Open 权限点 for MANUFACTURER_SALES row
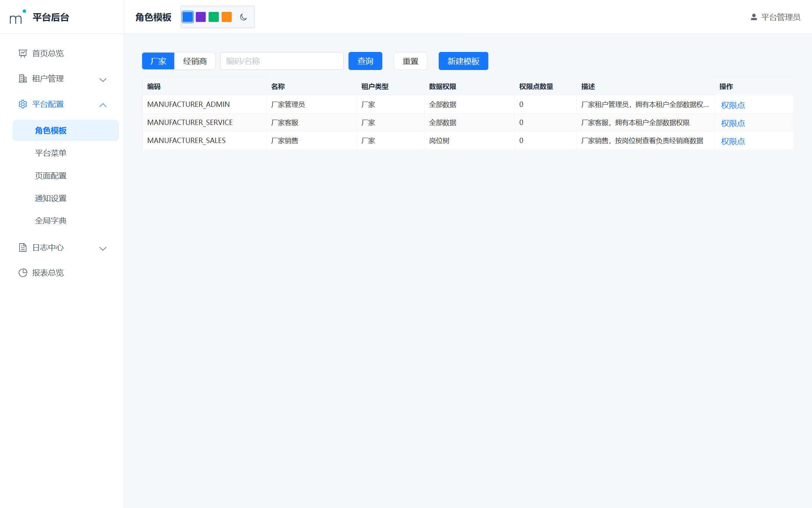This screenshot has height=508, width=812. pyautogui.click(x=733, y=141)
